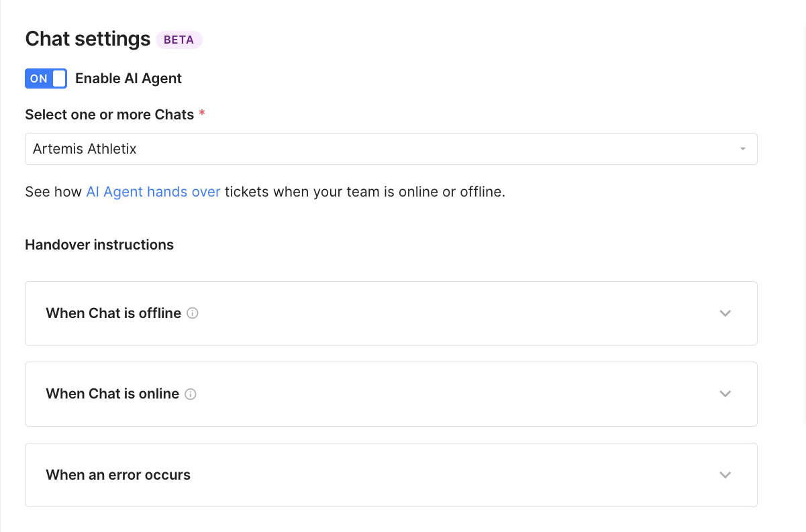Open the Artemis Athletix chat dropdown
This screenshot has width=806, height=532.
[x=391, y=149]
